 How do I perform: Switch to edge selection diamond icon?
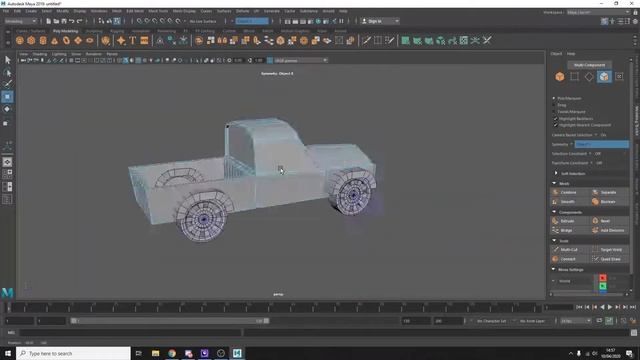point(589,76)
